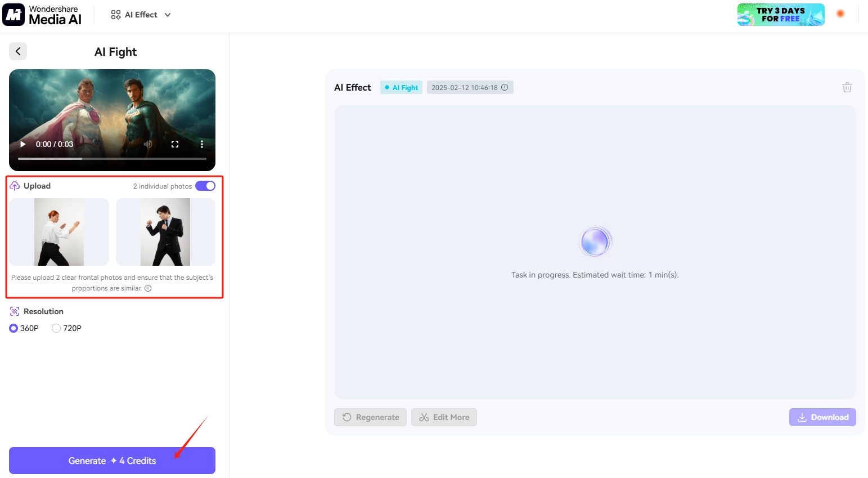This screenshot has width=868, height=478.
Task: Click the Generate 4 Credits button
Action: tap(112, 461)
